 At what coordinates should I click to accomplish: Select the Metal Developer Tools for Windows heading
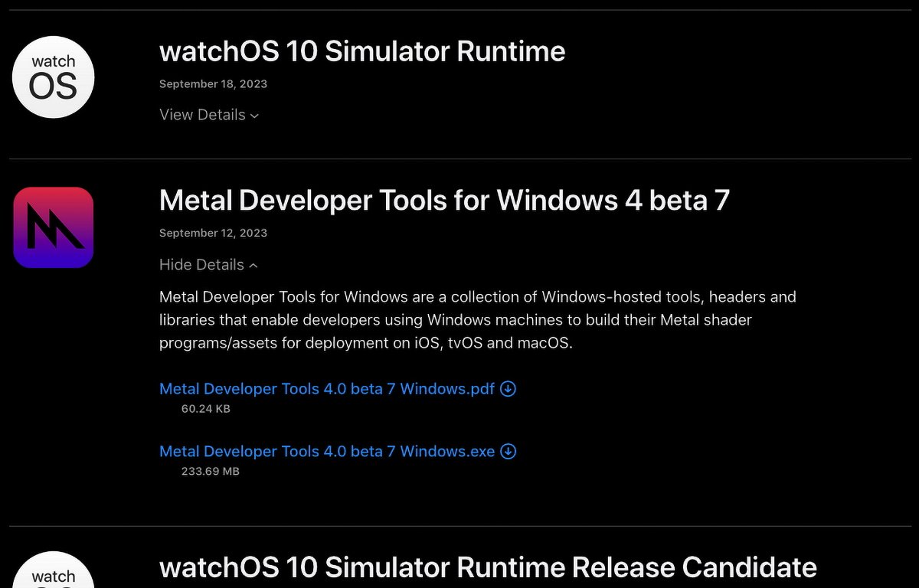(443, 201)
